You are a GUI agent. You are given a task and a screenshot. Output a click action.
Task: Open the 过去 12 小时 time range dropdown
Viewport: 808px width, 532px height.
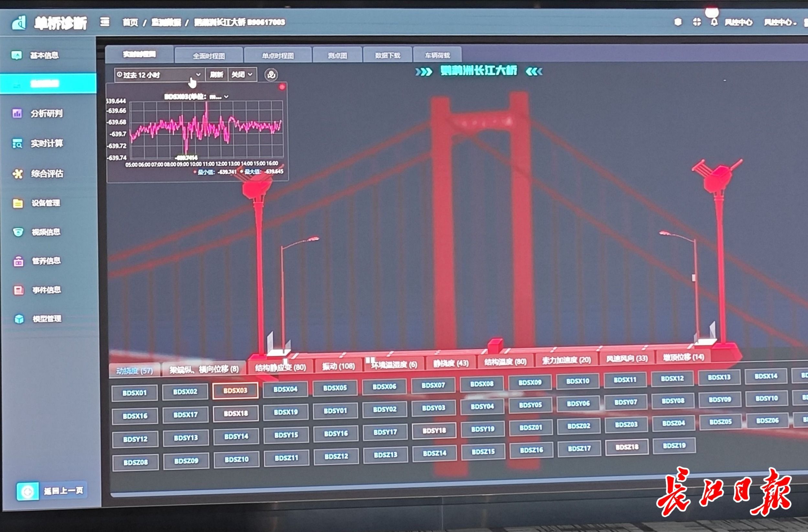(159, 75)
